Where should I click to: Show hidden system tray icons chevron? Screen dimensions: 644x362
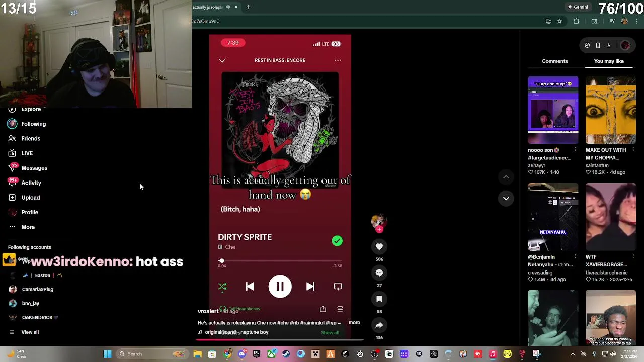[x=573, y=354]
